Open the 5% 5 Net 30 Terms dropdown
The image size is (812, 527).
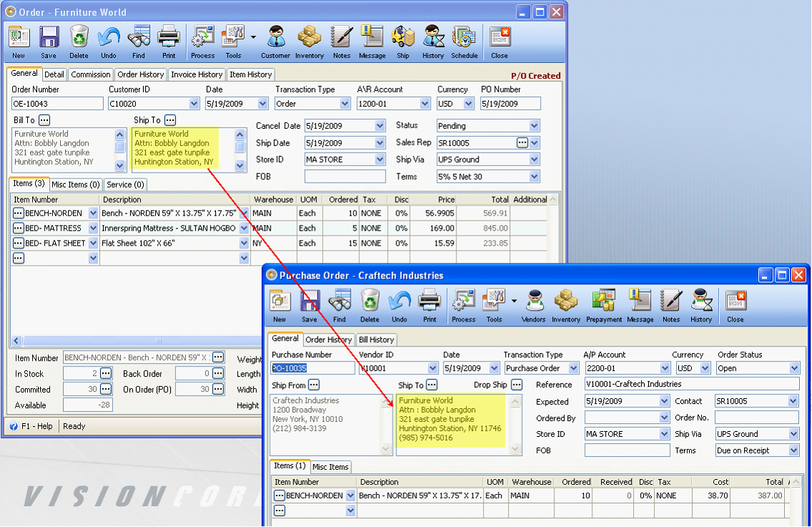pyautogui.click(x=534, y=177)
